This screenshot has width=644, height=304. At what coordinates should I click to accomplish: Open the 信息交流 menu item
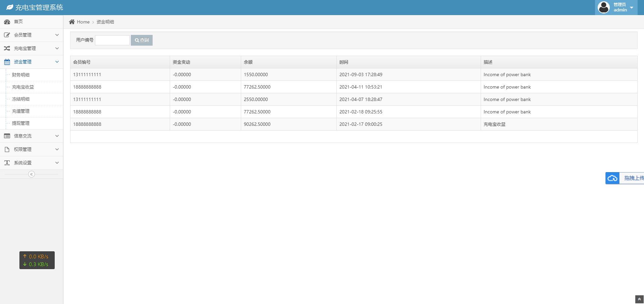32,136
